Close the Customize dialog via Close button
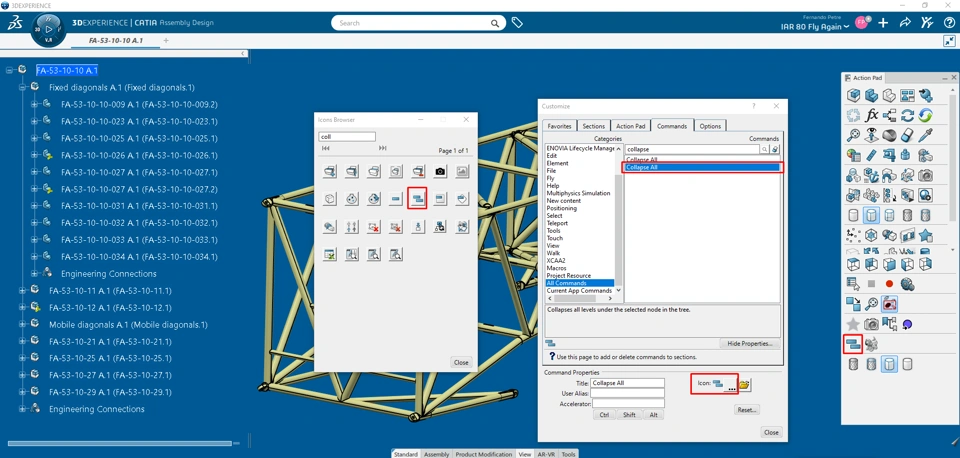Image resolution: width=960 pixels, height=458 pixels. (771, 432)
